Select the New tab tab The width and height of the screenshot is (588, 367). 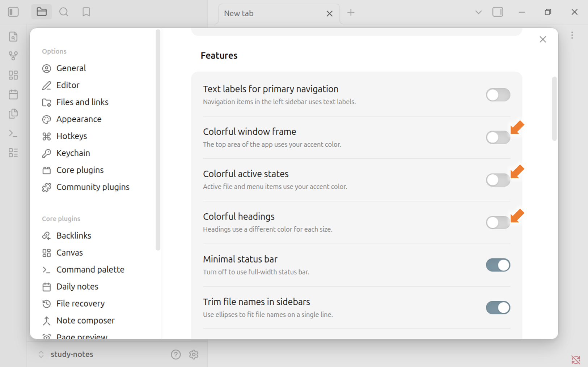coord(279,14)
